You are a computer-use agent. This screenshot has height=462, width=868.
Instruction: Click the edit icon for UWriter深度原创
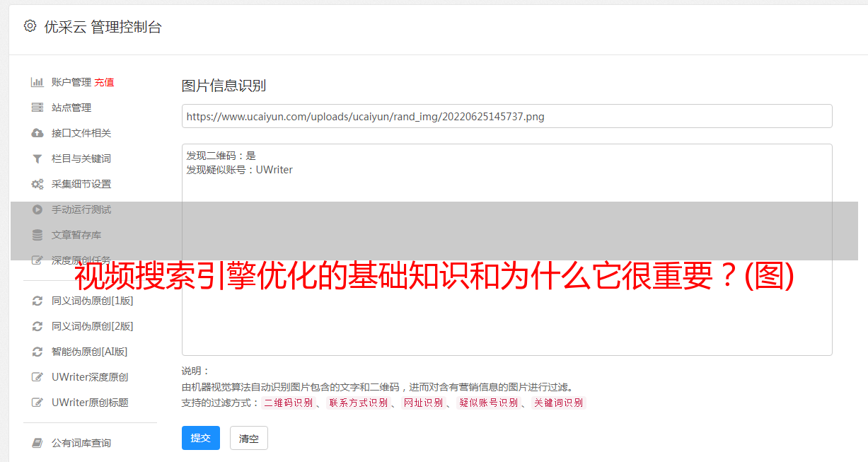[x=37, y=377]
